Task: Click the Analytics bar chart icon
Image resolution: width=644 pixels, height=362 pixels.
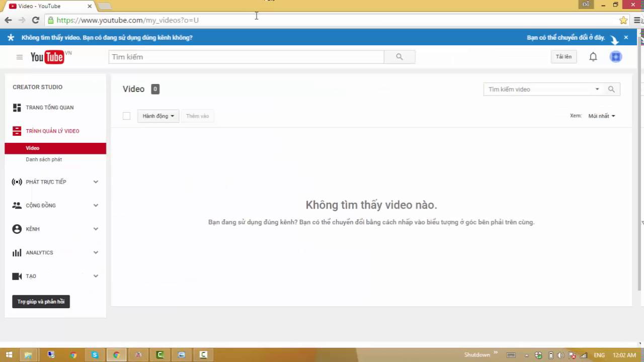Action: tap(17, 253)
